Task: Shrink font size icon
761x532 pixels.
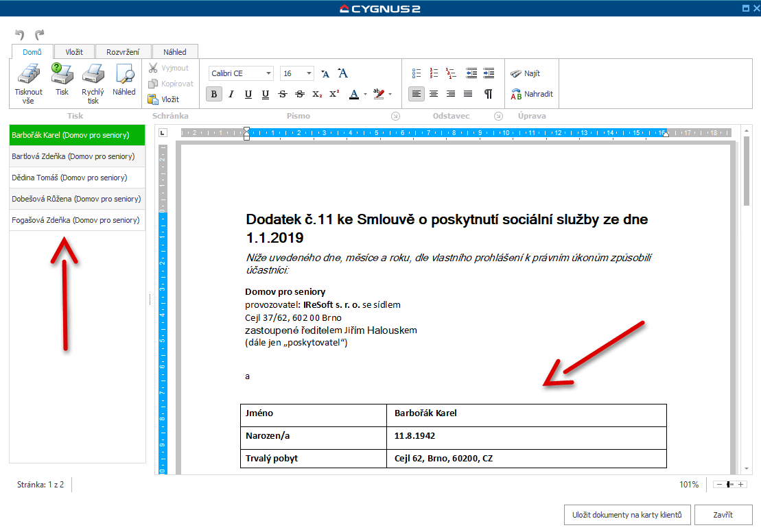Action: 325,74
